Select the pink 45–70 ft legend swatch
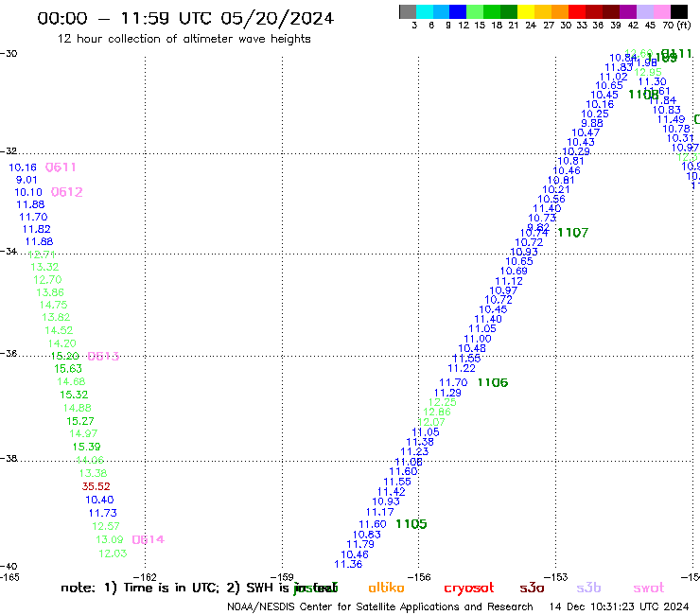700x615 pixels. [x=661, y=11]
